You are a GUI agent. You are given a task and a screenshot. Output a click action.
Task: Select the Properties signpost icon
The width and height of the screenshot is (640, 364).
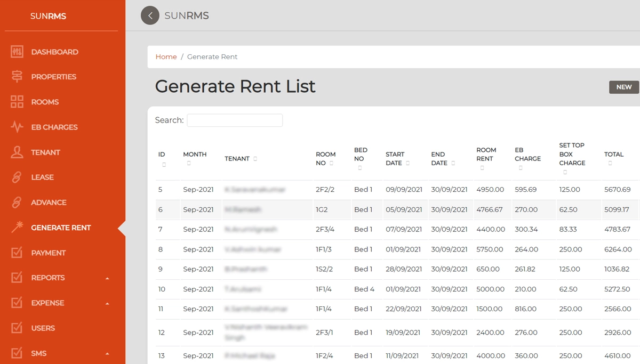pos(17,77)
